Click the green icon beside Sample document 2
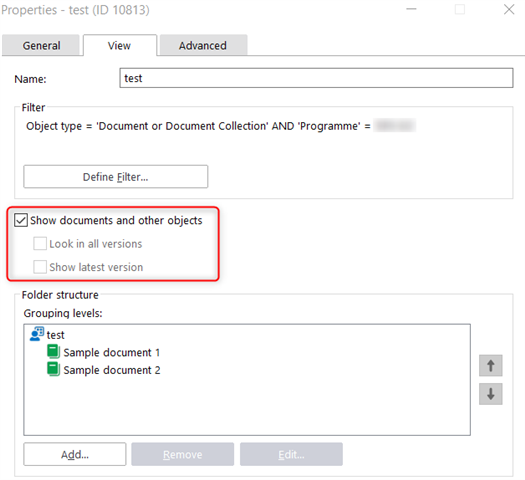525x480 pixels. [54, 369]
